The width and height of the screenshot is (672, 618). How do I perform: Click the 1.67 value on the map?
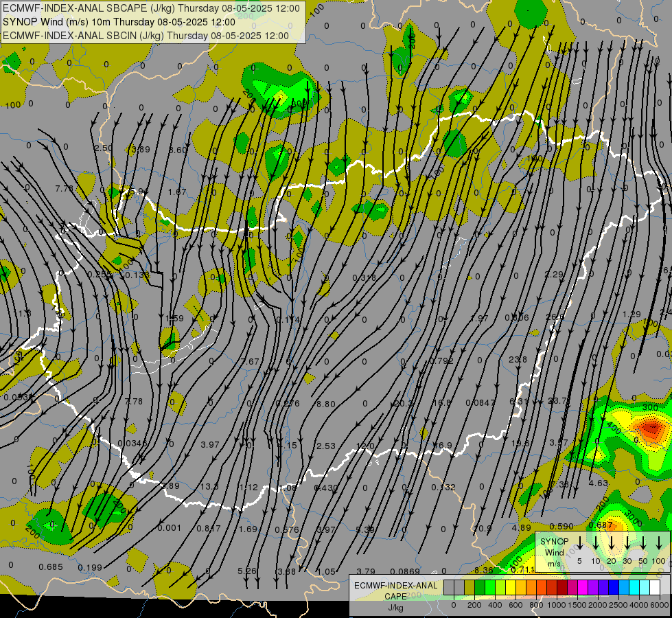(x=177, y=192)
